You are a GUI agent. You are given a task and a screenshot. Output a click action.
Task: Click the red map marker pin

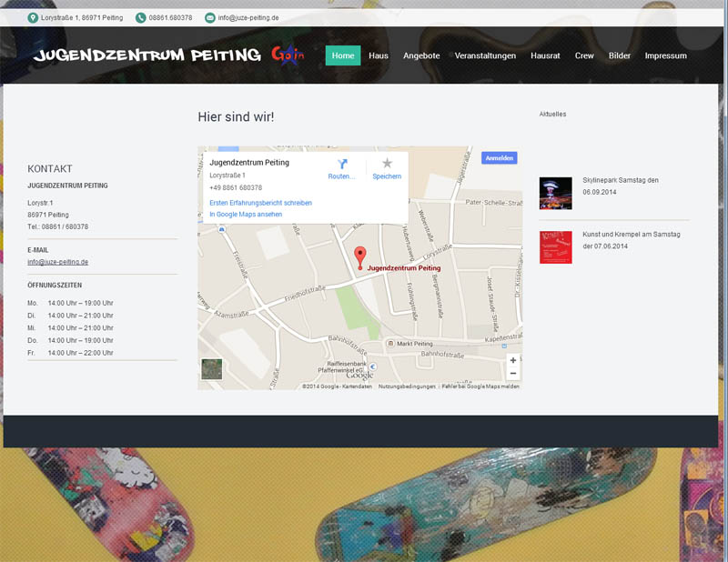359,258
